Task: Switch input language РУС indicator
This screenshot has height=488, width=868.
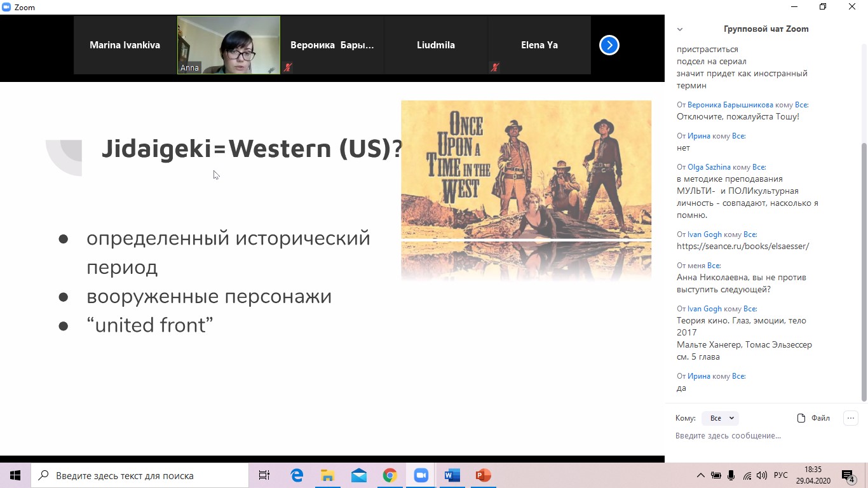Action: (x=781, y=475)
